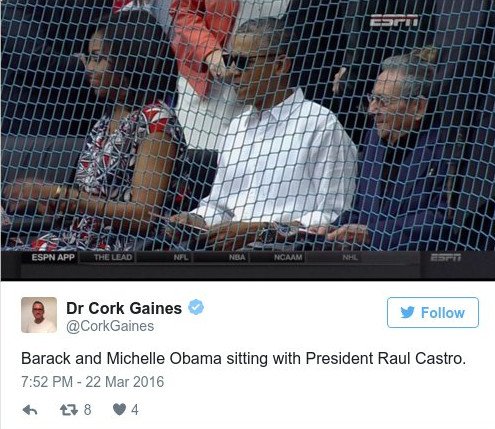Select the NCAAM tab in ticker

[288, 257]
